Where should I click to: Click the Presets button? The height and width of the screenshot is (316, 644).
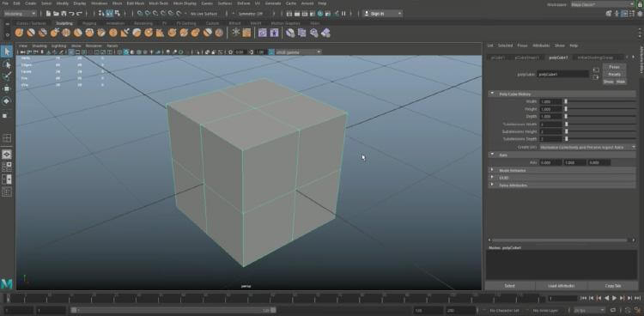(614, 75)
